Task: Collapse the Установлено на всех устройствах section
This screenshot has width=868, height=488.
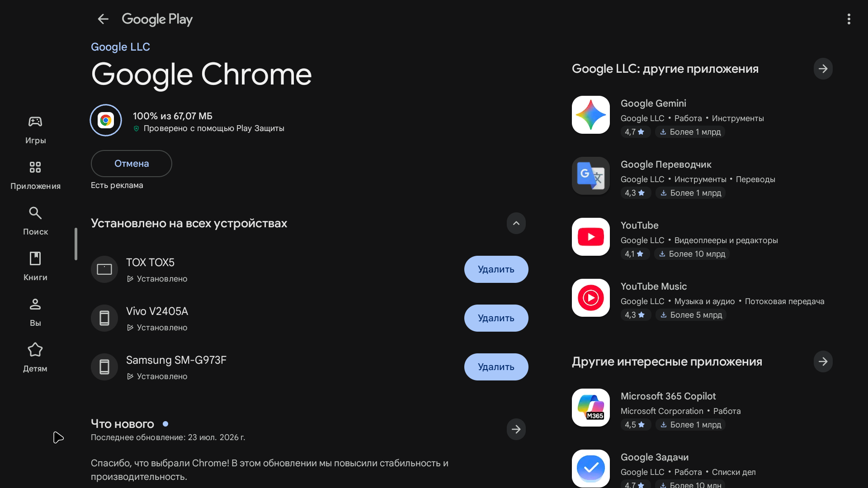Action: click(x=516, y=223)
